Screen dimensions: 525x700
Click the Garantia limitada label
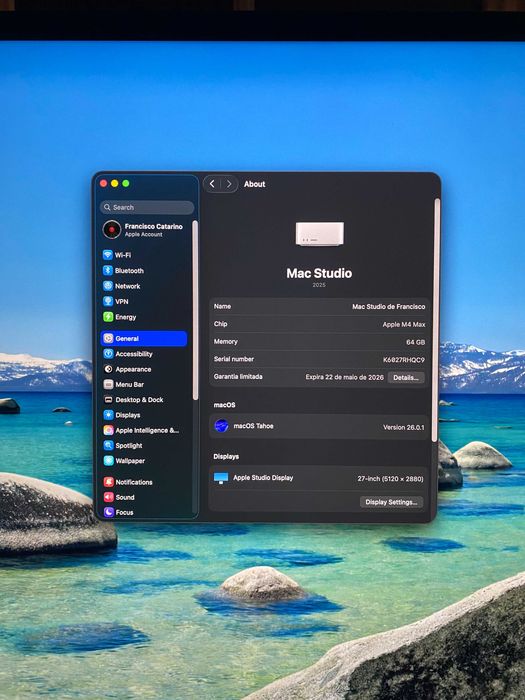click(238, 377)
